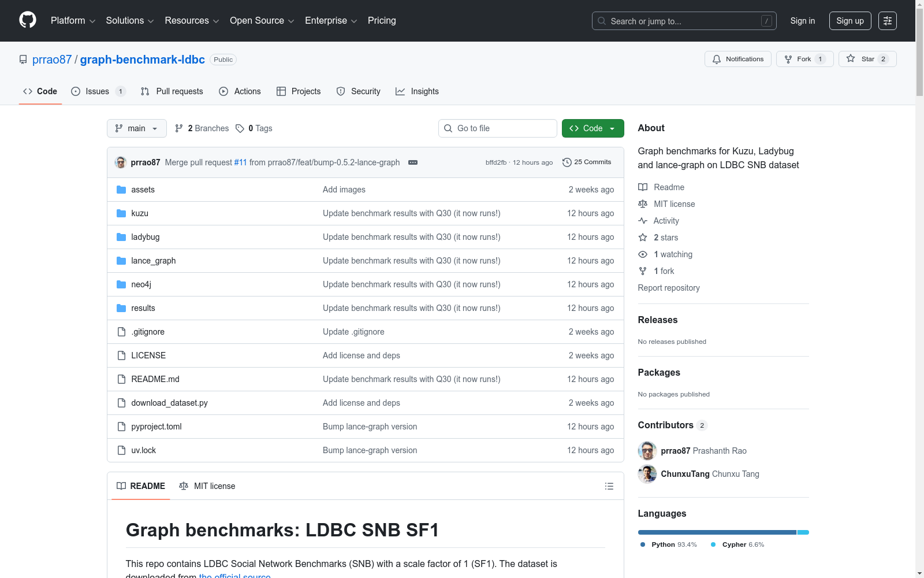Focus the Go to file input

[x=498, y=128]
